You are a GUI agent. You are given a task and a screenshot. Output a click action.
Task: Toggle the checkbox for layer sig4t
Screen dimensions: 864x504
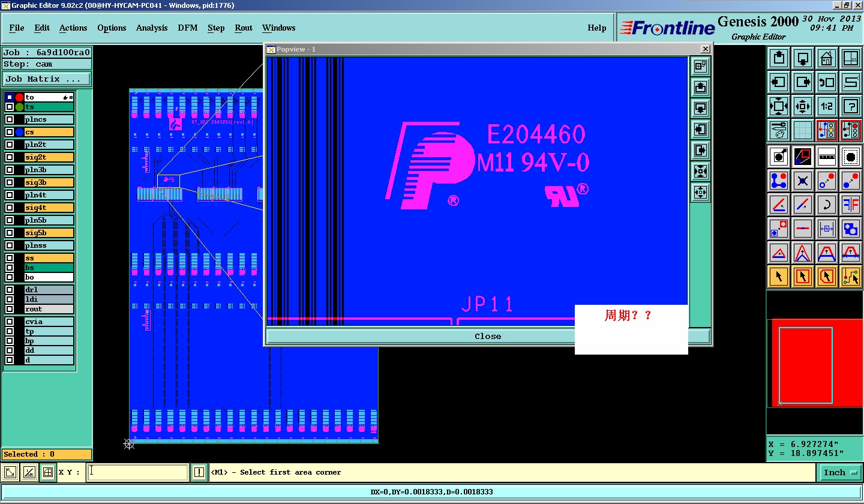tap(10, 208)
